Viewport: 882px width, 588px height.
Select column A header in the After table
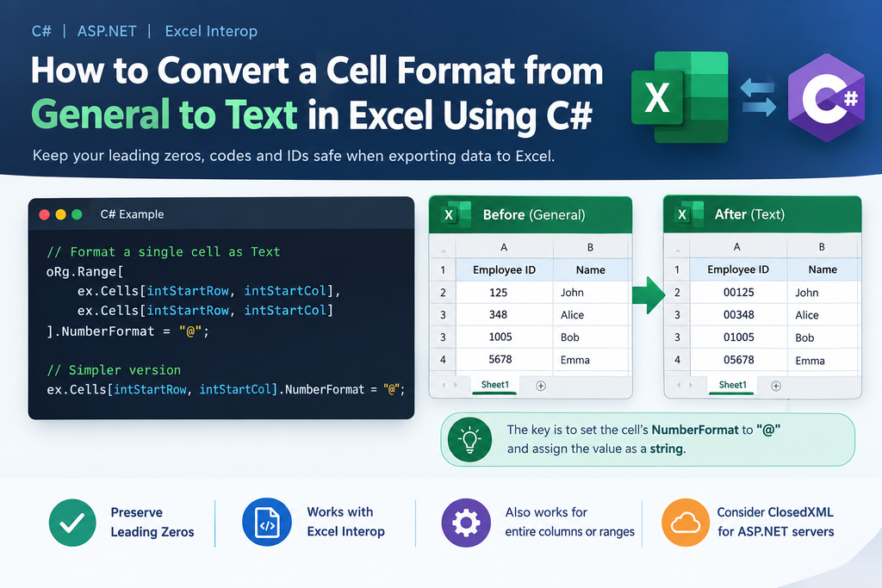[737, 247]
